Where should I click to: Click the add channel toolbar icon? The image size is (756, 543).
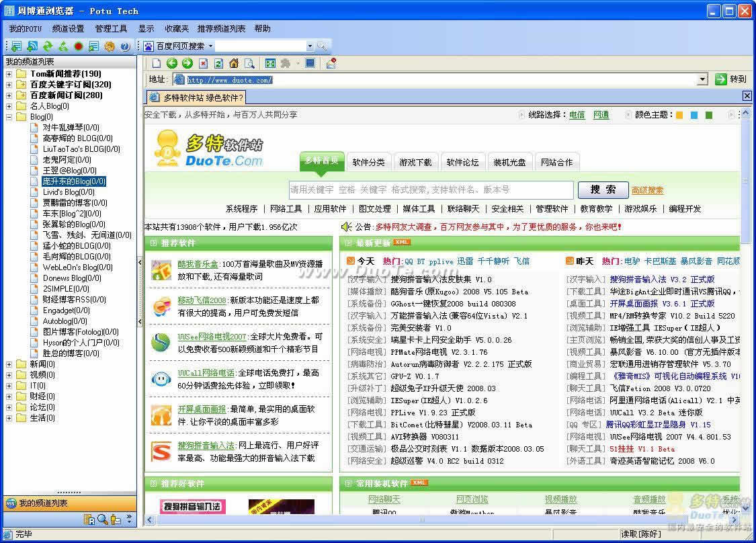[16, 46]
